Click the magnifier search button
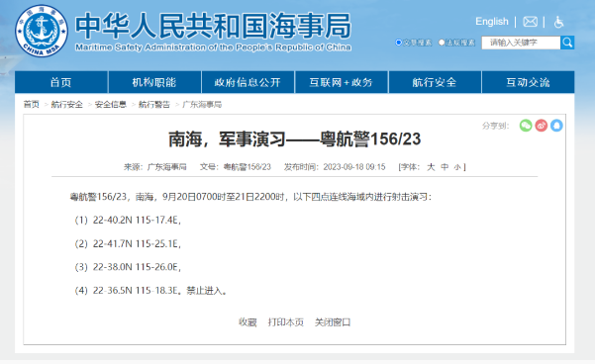Viewport: 595px width, 364px height. 567,43
